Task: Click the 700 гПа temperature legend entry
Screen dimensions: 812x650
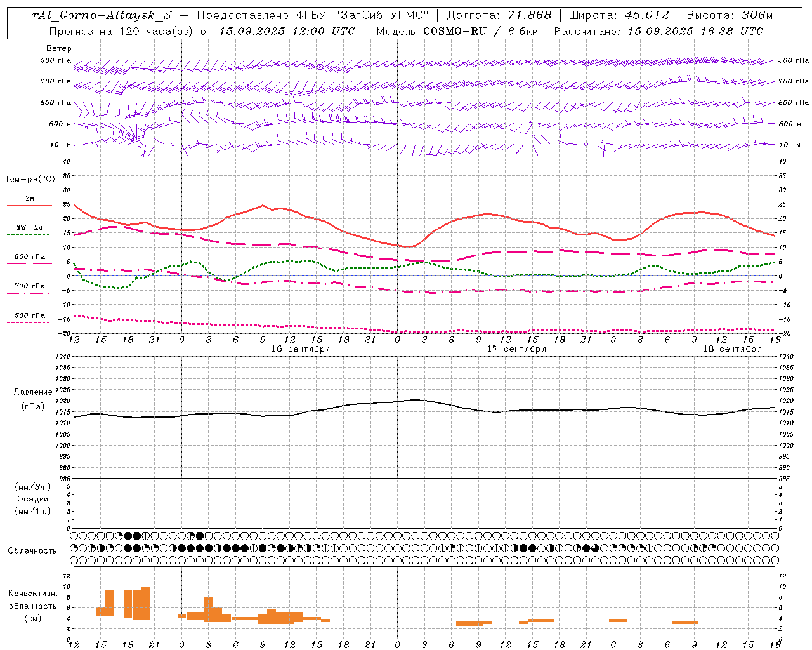Action: click(30, 286)
